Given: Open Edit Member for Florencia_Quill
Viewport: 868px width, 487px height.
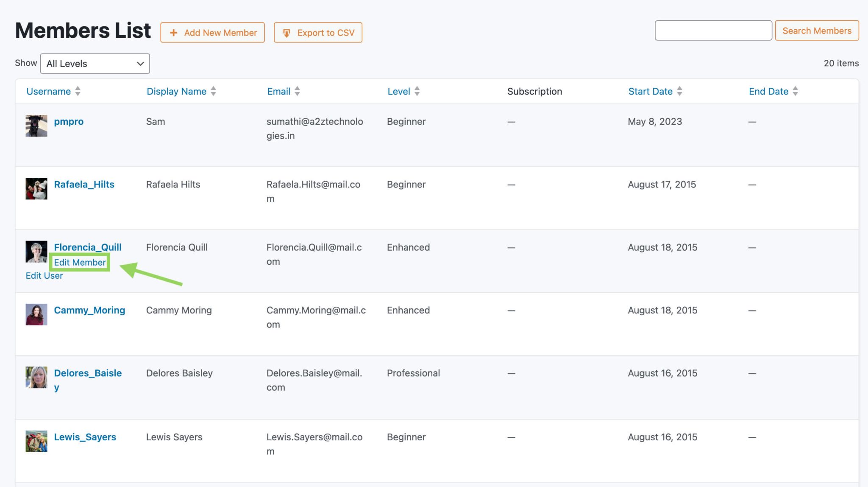Looking at the screenshot, I should click(x=80, y=263).
